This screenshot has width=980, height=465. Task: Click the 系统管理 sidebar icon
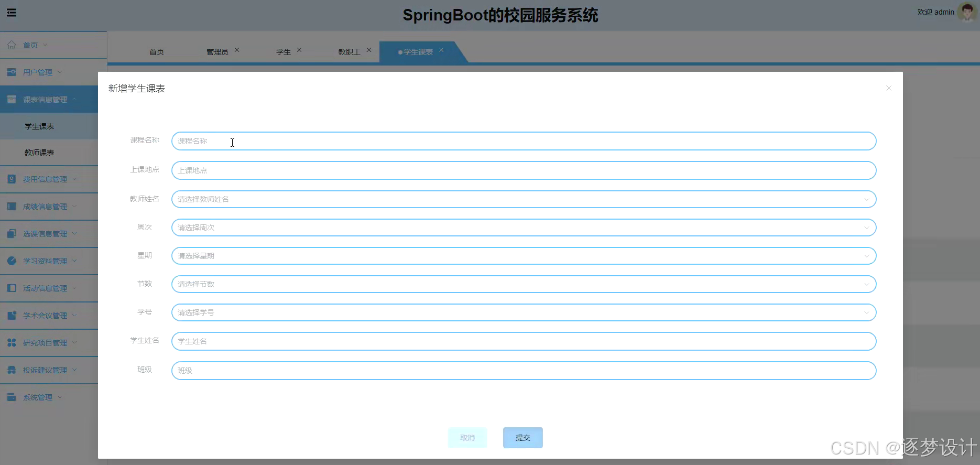12,397
